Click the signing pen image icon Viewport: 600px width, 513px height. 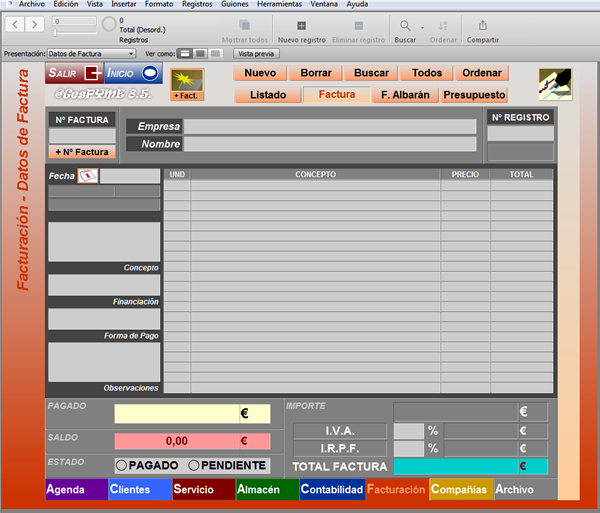click(555, 84)
